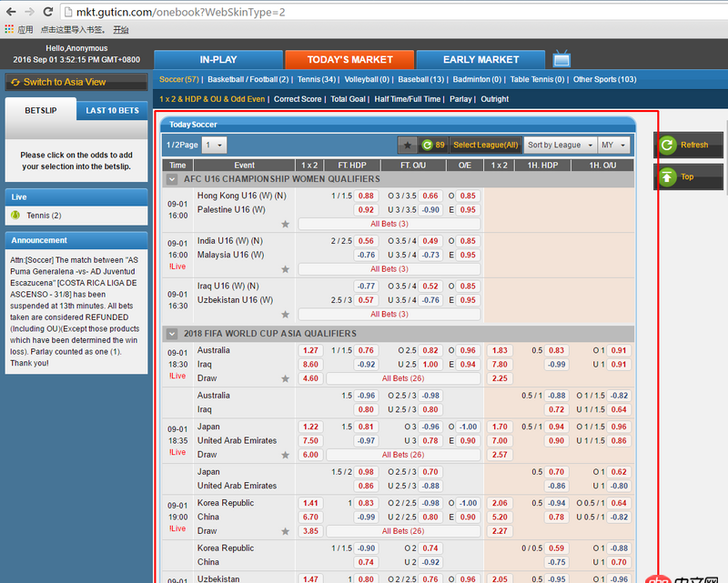Click the browser back arrow
This screenshot has width=728, height=583.
coord(11,12)
